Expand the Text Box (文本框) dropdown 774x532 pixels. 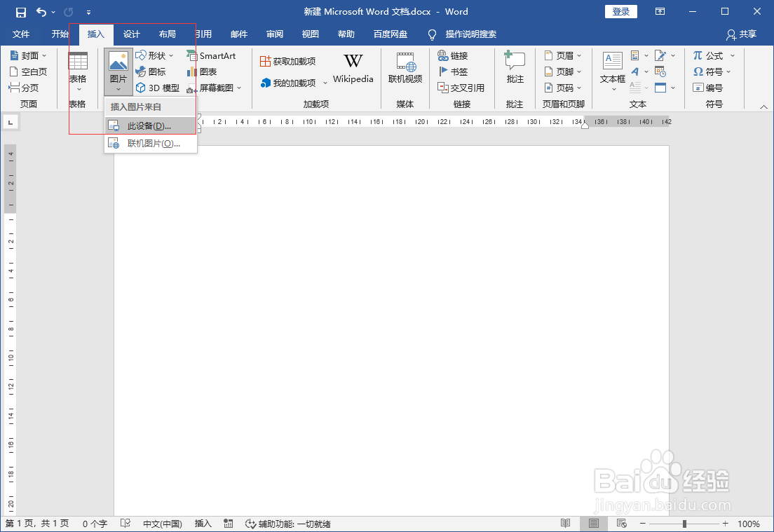click(614, 89)
